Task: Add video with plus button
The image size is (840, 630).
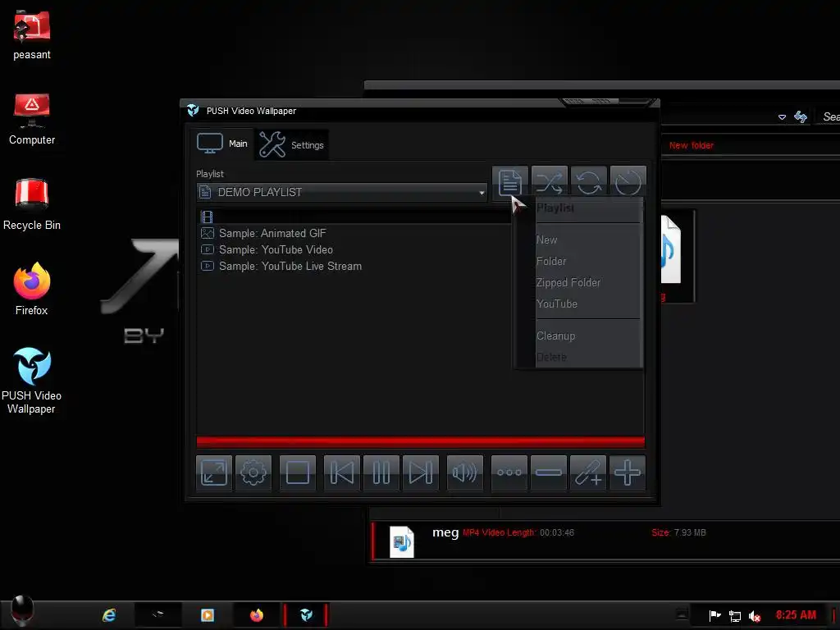Action: pos(628,473)
